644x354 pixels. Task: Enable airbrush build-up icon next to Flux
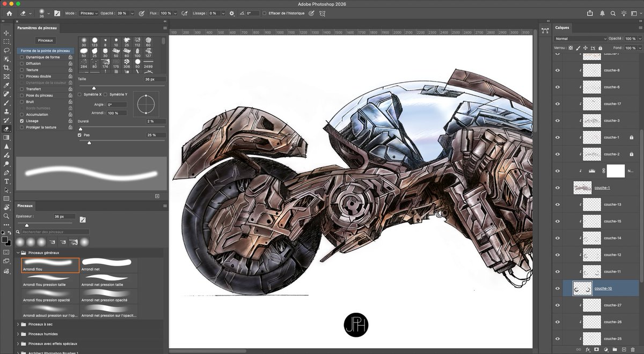tap(185, 13)
